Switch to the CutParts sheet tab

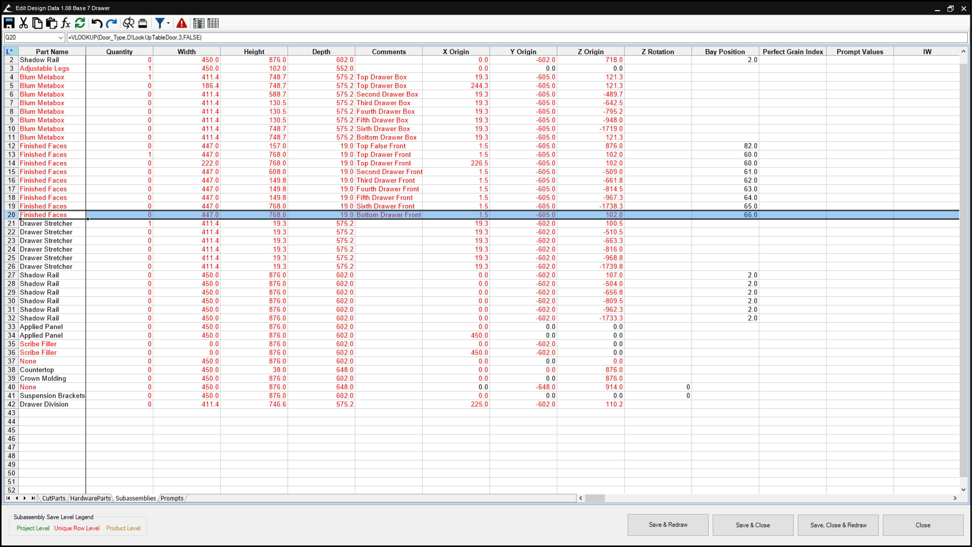click(54, 498)
